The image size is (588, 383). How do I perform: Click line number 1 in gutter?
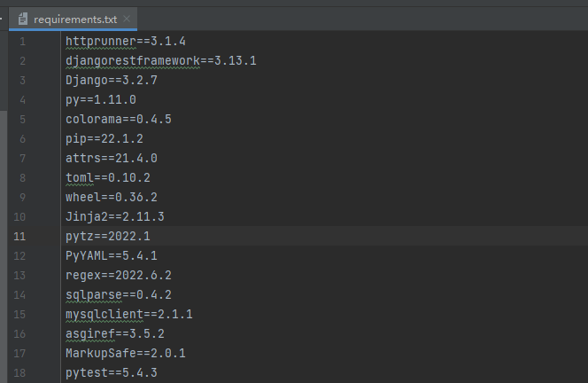click(22, 42)
